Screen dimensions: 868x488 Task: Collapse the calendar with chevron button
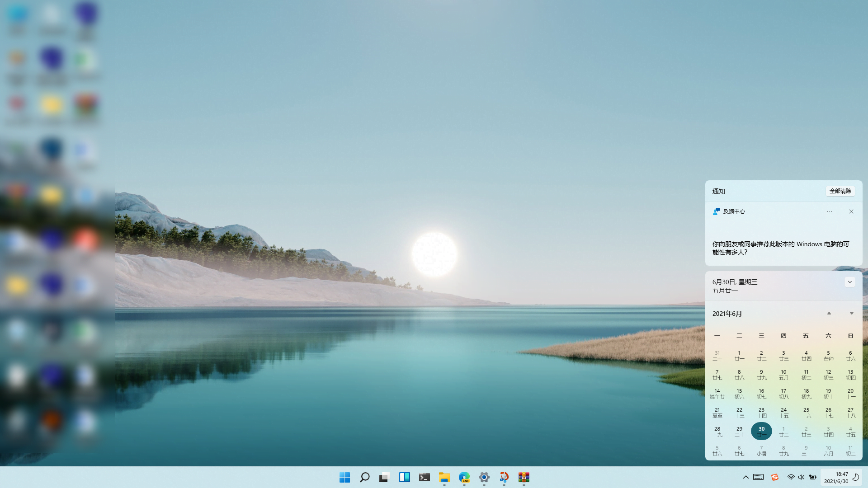(x=849, y=282)
